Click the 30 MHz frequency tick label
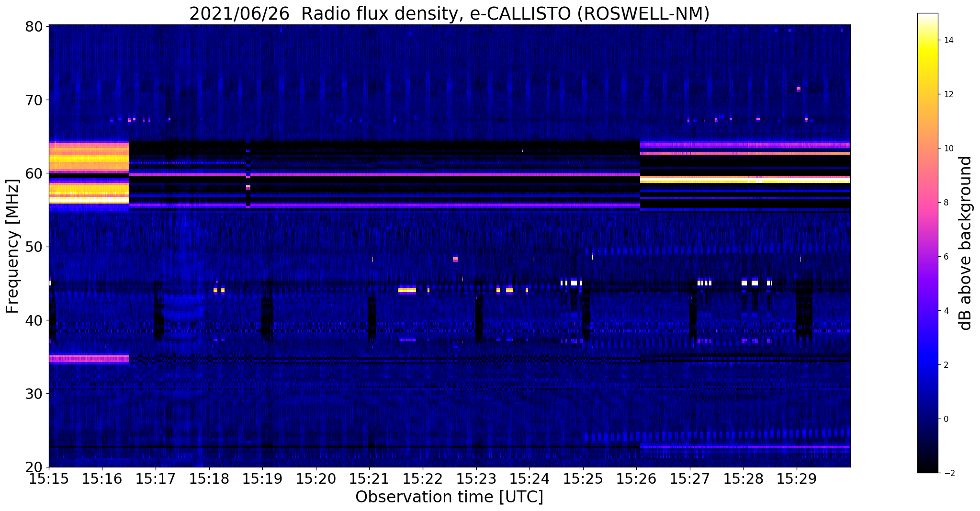 [34, 394]
